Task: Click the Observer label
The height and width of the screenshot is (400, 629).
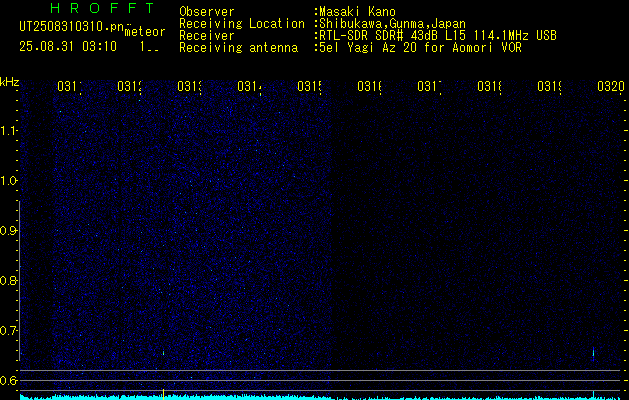Action: tap(207, 12)
